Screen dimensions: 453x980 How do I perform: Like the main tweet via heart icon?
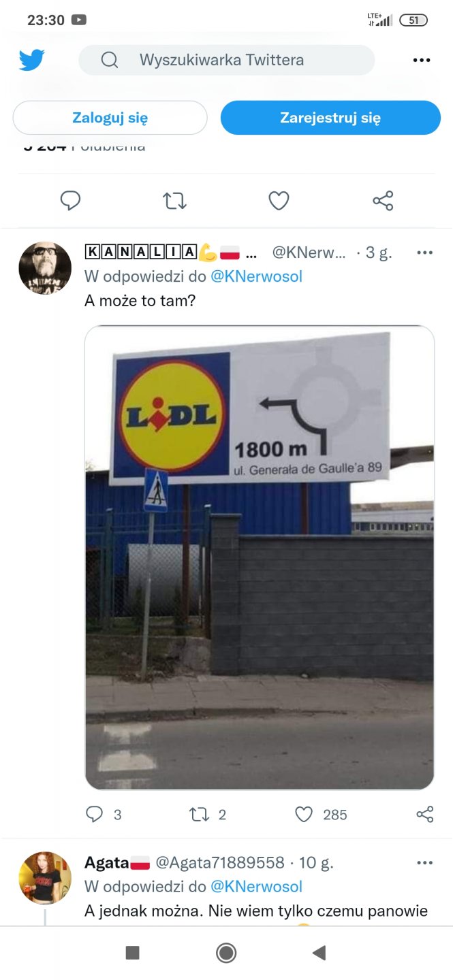pyautogui.click(x=279, y=201)
